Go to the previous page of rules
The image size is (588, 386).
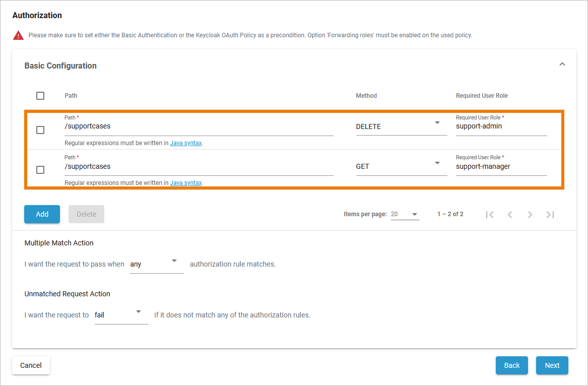click(510, 214)
